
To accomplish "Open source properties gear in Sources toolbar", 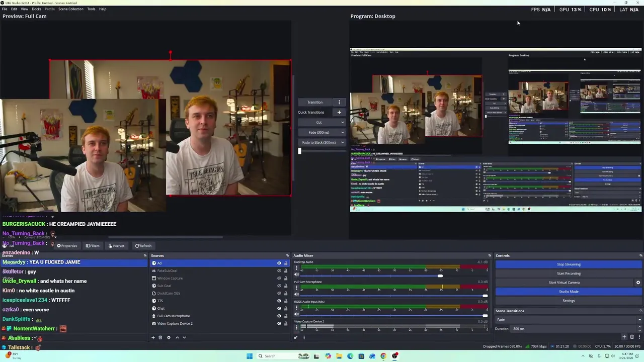I will 169,337.
